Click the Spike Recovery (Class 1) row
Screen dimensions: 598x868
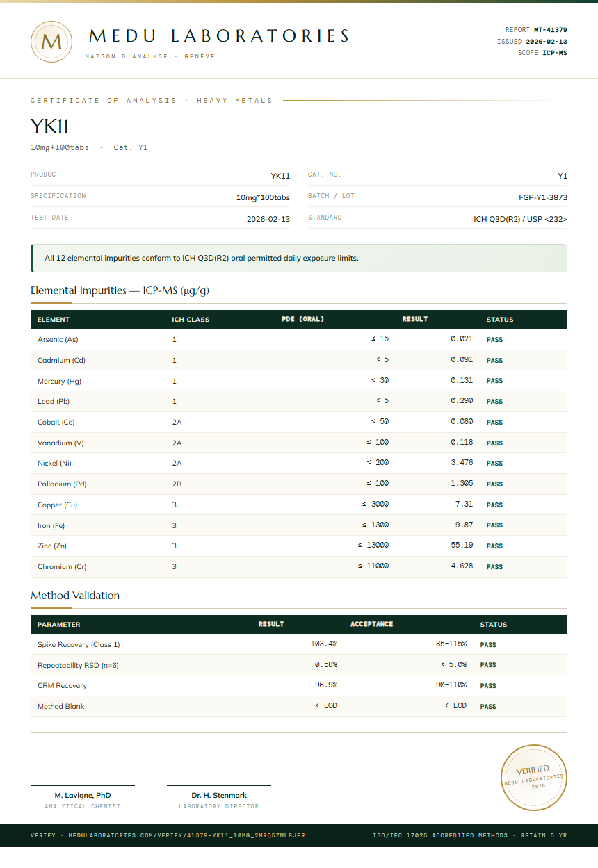(299, 644)
